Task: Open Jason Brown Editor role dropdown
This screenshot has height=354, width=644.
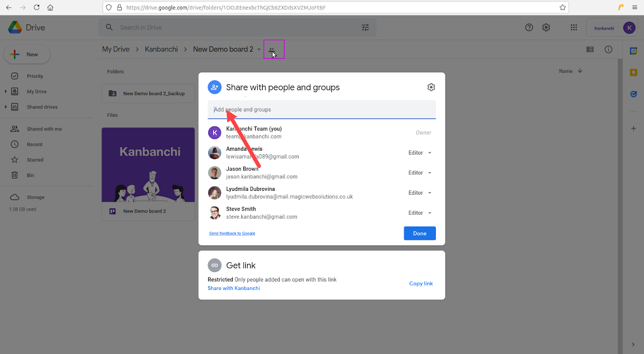Action: pos(420,173)
